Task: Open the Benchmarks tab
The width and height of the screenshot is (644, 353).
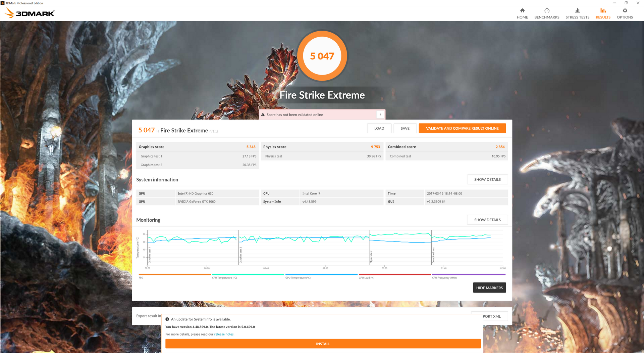Action: click(547, 13)
